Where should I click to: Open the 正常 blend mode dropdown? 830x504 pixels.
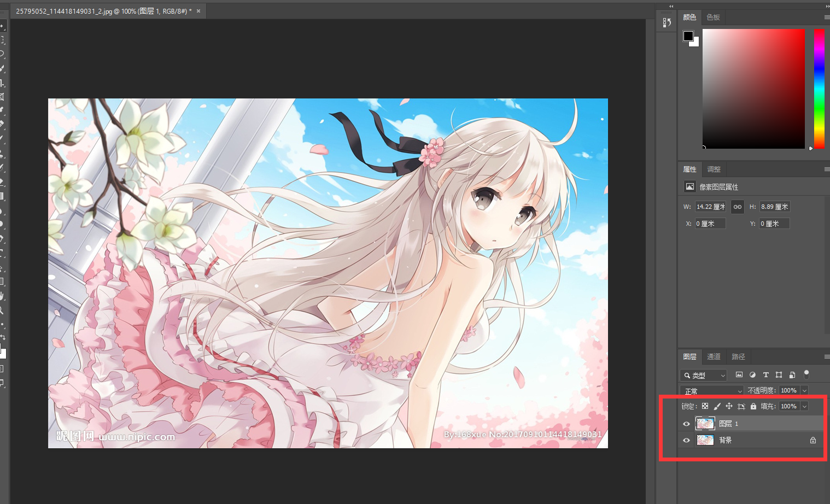[711, 391]
